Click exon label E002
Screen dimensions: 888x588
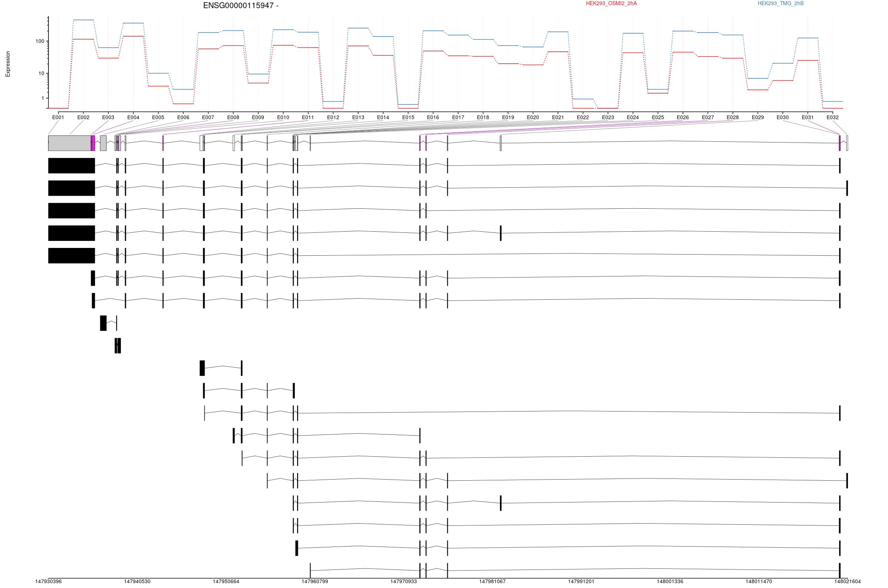tap(83, 117)
